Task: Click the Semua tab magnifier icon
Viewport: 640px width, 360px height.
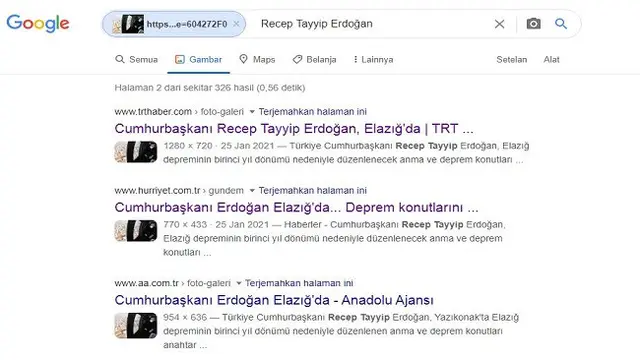Action: tap(120, 59)
